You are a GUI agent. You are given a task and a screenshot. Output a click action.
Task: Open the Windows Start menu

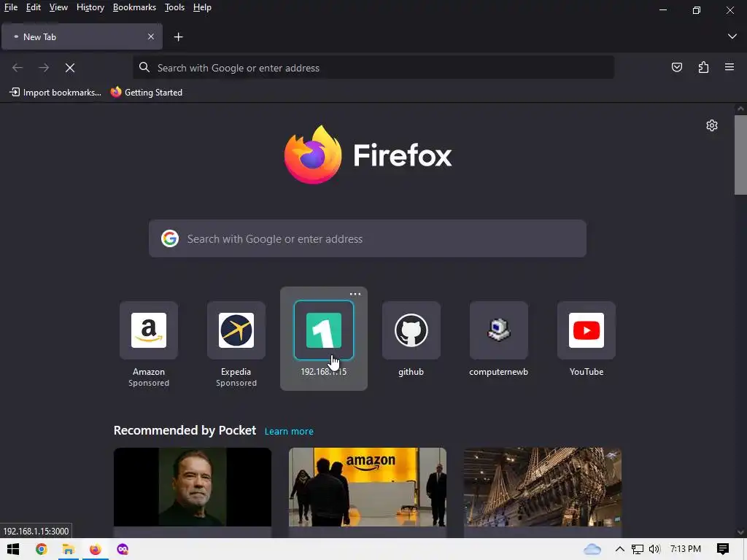(13, 549)
